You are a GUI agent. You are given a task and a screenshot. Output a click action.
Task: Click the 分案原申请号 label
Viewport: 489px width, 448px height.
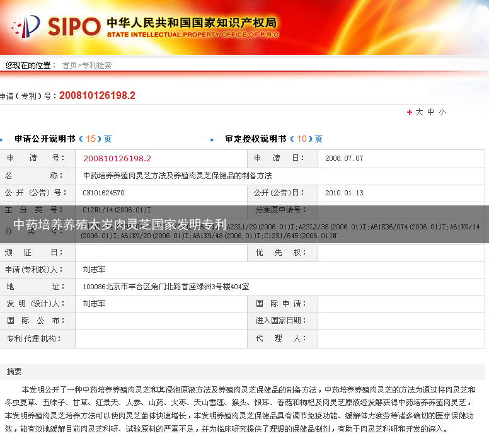[x=280, y=209]
